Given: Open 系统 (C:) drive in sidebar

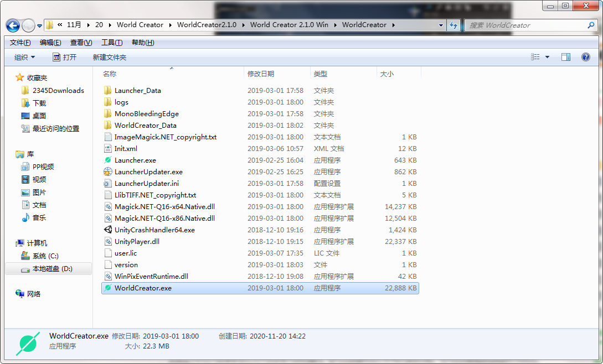Looking at the screenshot, I should click(x=45, y=256).
